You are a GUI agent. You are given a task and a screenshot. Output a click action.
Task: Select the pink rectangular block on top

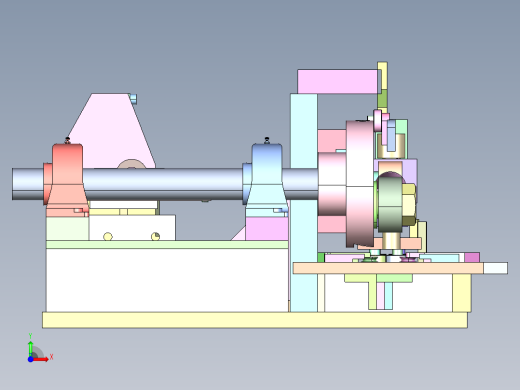point(338,82)
